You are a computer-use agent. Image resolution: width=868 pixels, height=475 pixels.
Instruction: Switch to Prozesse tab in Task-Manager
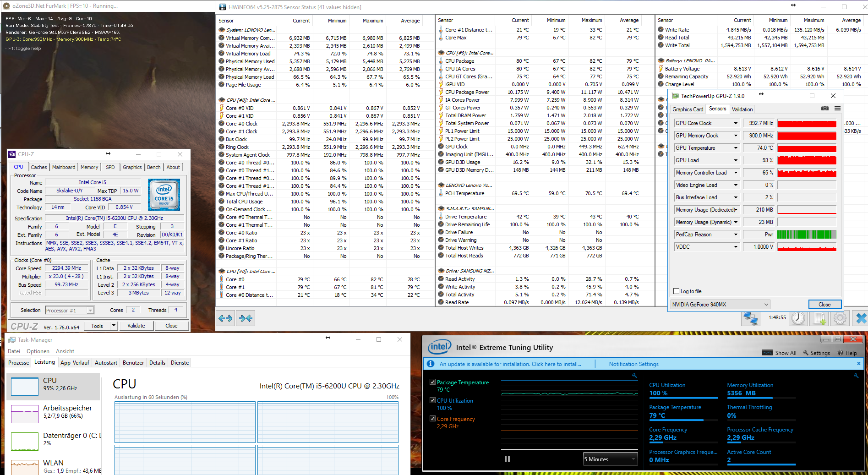click(19, 363)
